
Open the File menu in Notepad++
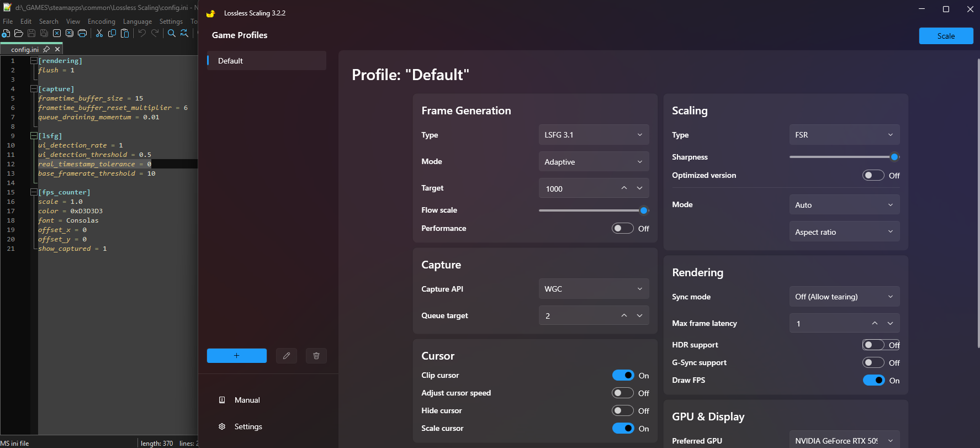coord(8,22)
